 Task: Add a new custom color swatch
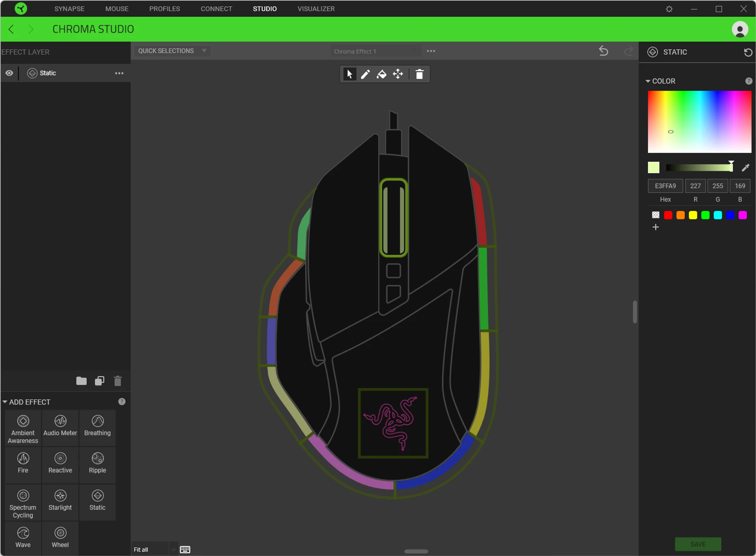point(655,227)
